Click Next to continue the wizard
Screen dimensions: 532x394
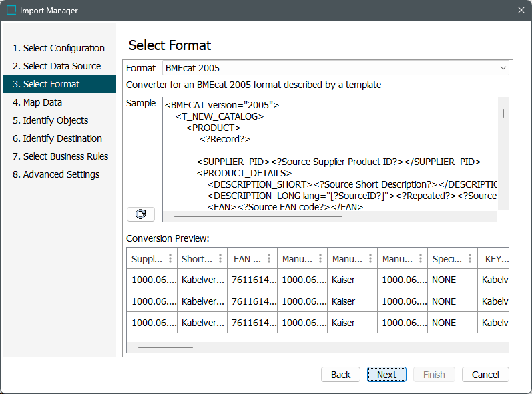(386, 375)
